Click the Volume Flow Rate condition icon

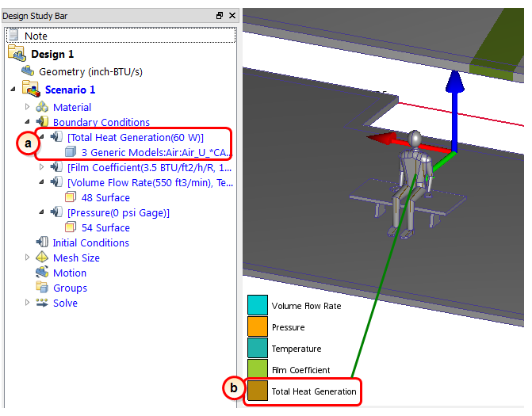(56, 181)
